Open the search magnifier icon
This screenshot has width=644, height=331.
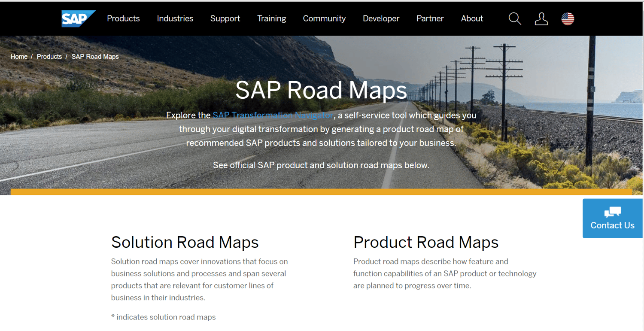pyautogui.click(x=515, y=18)
